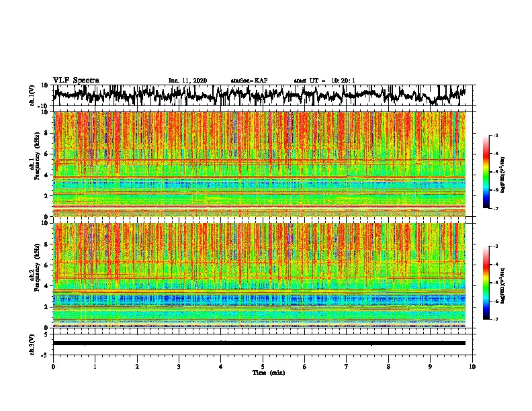Click the '2' kHz tick on ch.2 spectrogram

[x=47, y=307]
